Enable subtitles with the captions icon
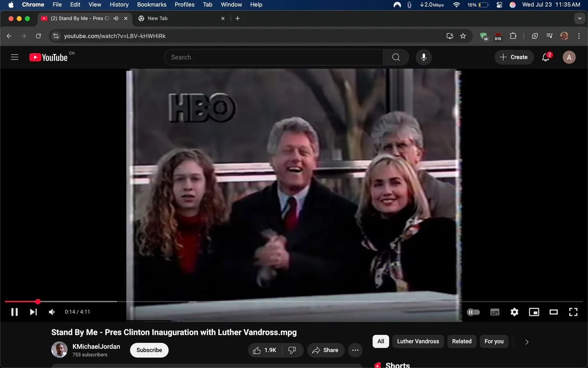The width and height of the screenshot is (588, 368). [495, 312]
